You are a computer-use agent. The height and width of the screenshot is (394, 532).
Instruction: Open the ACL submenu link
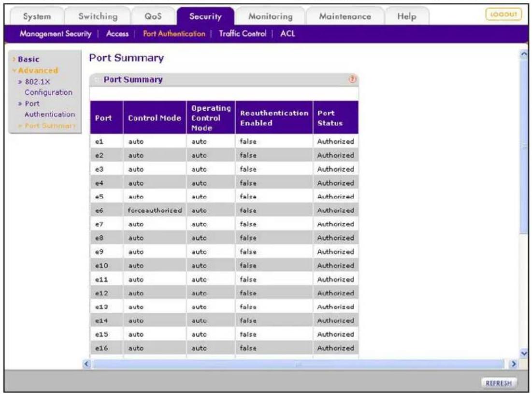[x=288, y=33]
